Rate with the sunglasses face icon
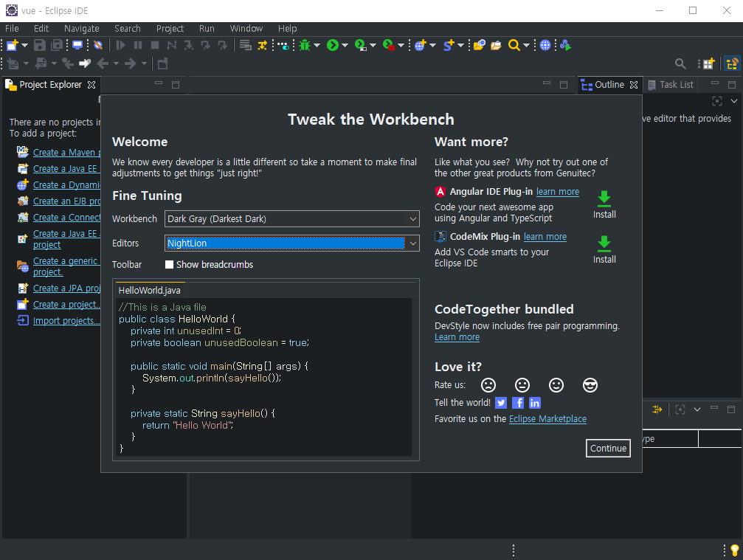Viewport: 743px width, 560px height. tap(590, 385)
